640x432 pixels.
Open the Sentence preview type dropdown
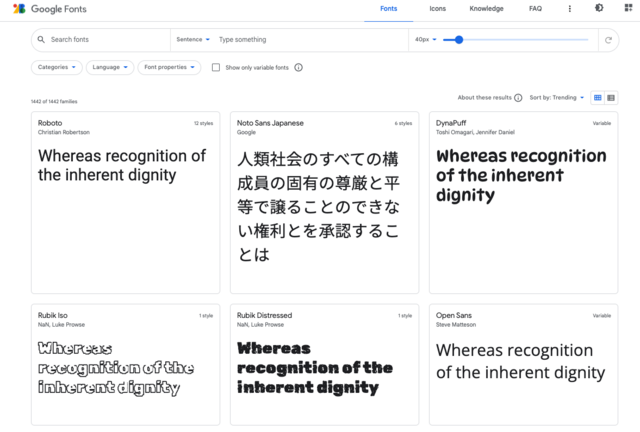coord(193,40)
